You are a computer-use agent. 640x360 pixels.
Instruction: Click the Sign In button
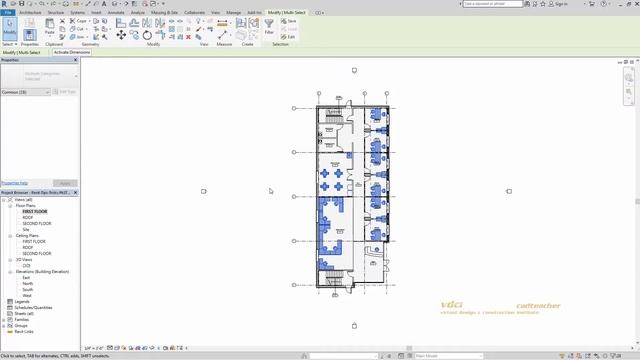tap(558, 4)
